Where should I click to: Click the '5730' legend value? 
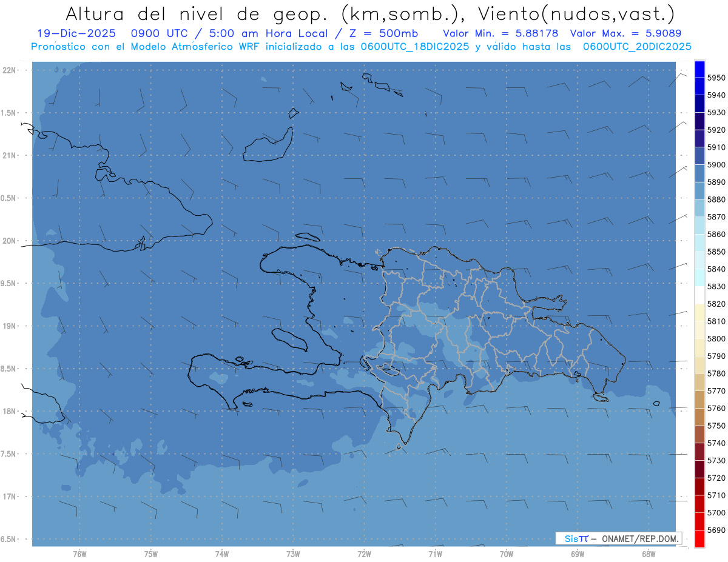716,460
